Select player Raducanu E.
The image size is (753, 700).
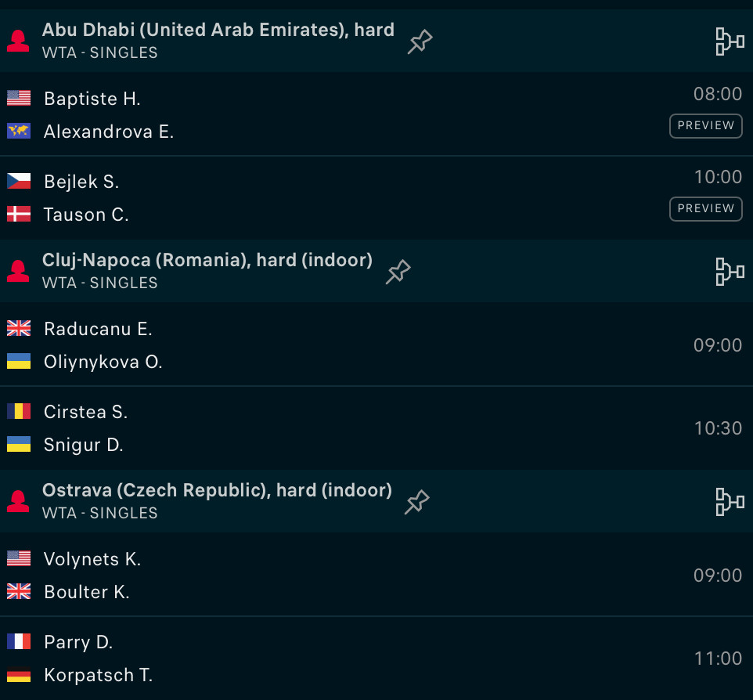pyautogui.click(x=98, y=329)
